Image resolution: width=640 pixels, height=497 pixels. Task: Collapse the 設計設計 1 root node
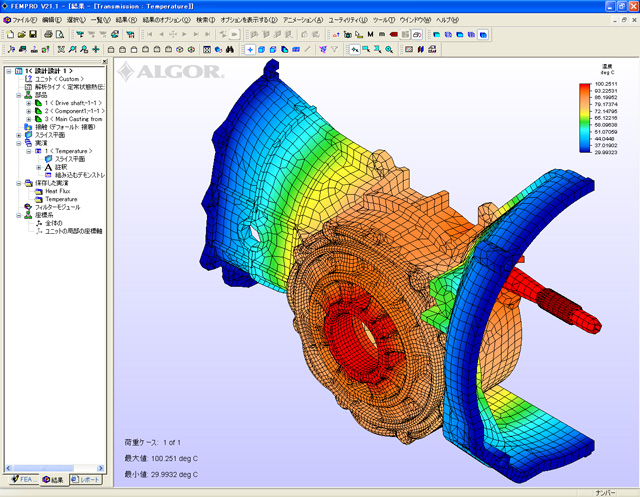click(9, 71)
